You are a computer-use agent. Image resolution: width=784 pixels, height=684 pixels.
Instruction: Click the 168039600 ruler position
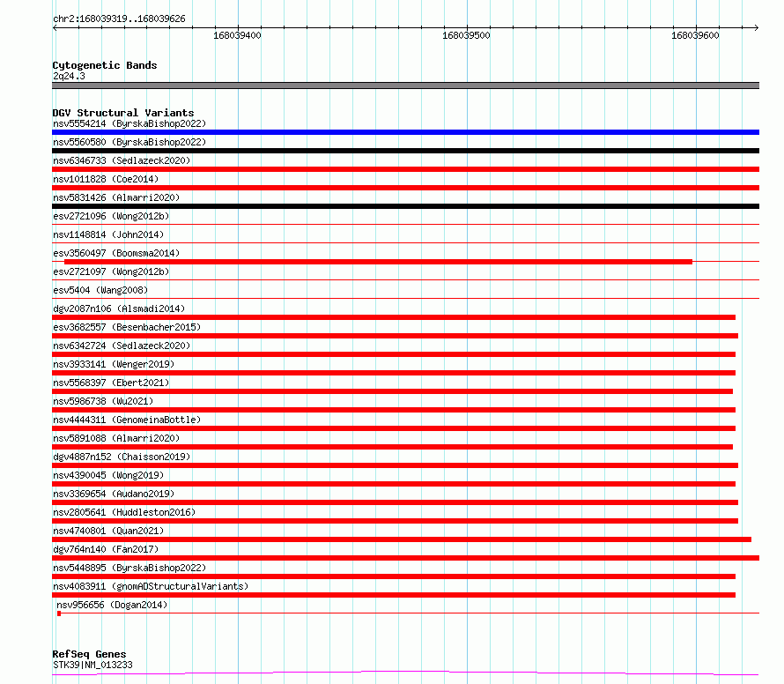[x=696, y=35]
